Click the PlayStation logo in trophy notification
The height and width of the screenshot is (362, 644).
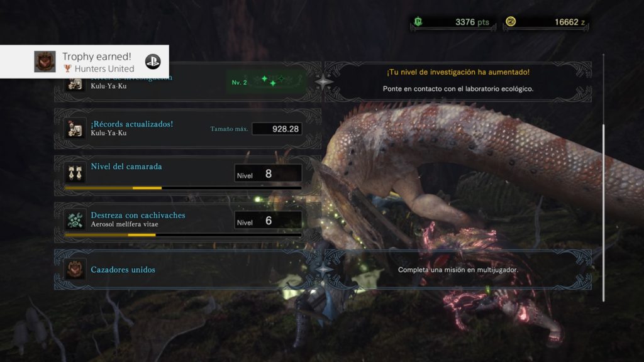(153, 62)
